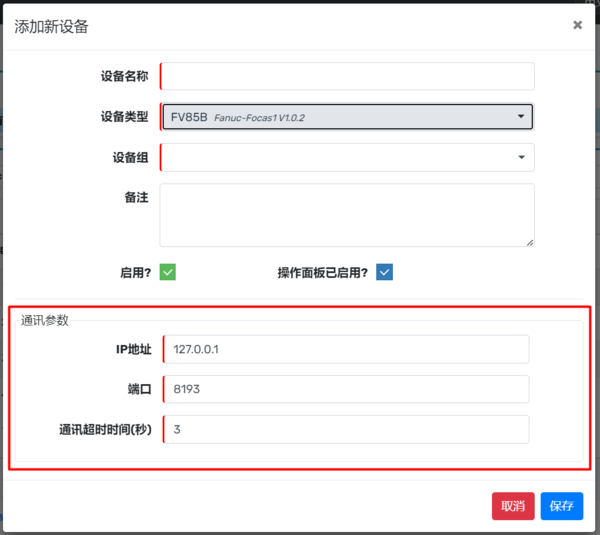Toggle the blue 操作面板已启用? checkbox
600x535 pixels.
pos(384,272)
